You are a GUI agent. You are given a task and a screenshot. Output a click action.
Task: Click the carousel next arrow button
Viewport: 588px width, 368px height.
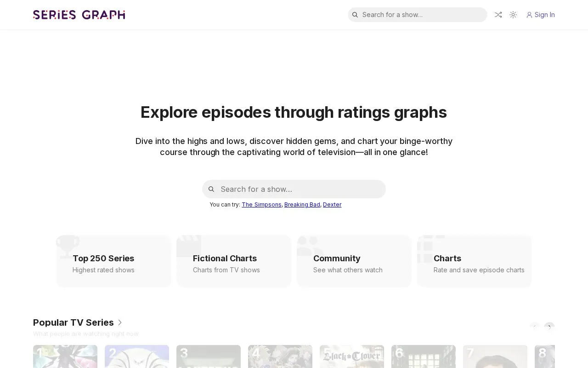pos(549,327)
